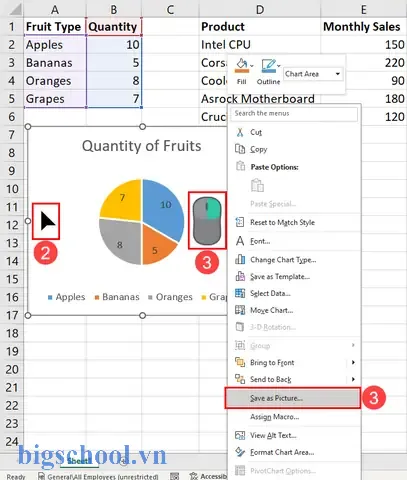407x480 pixels.
Task: Click the macro recording status bar icon
Action: 174,476
